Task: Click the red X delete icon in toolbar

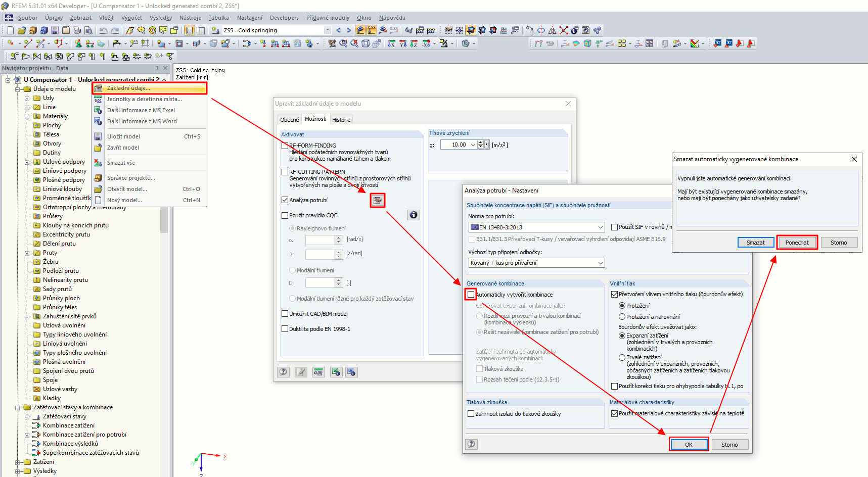Action: pyautogui.click(x=564, y=30)
